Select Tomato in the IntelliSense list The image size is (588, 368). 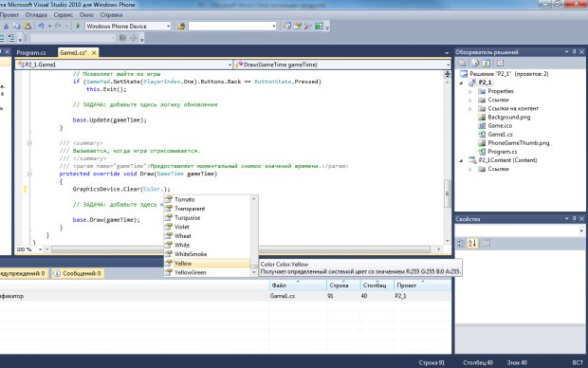point(207,199)
